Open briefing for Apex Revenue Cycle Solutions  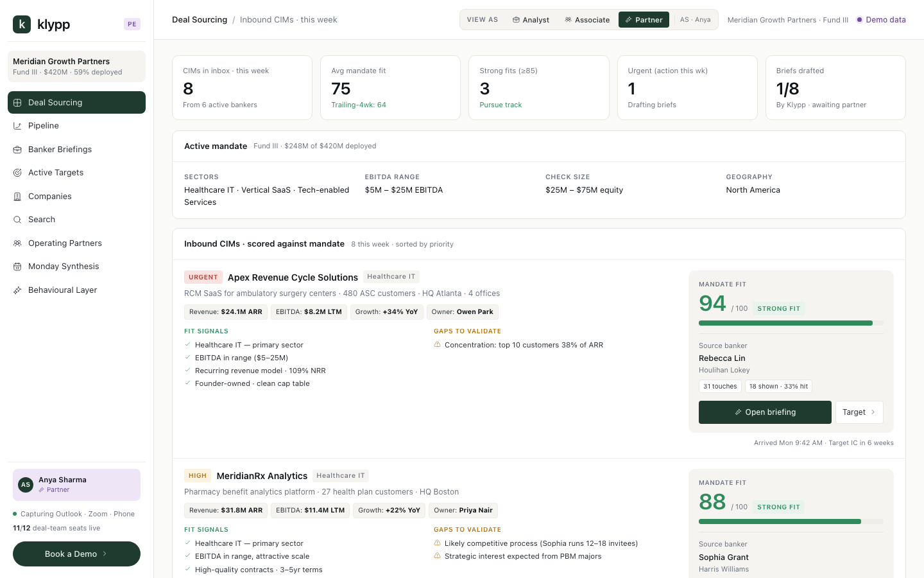point(765,412)
